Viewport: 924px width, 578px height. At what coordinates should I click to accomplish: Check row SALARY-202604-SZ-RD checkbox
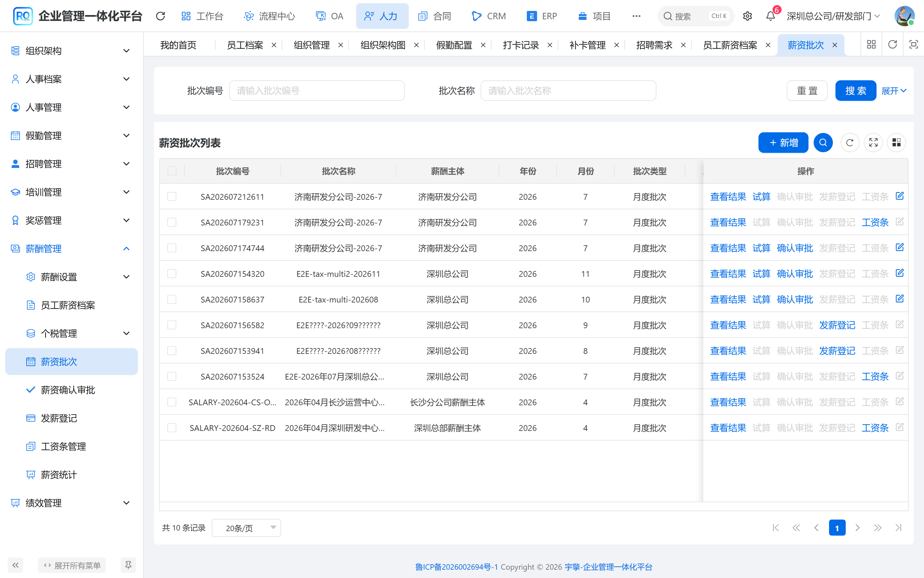point(172,428)
